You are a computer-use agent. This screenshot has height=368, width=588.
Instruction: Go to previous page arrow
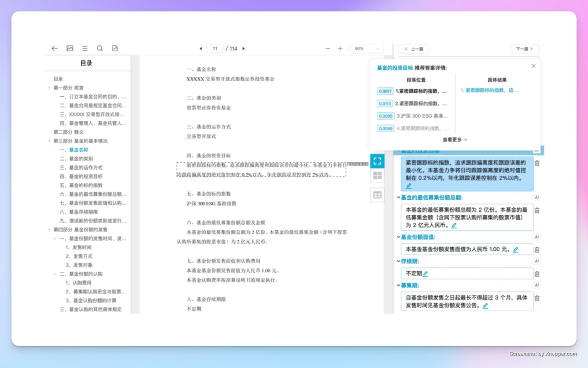click(200, 49)
